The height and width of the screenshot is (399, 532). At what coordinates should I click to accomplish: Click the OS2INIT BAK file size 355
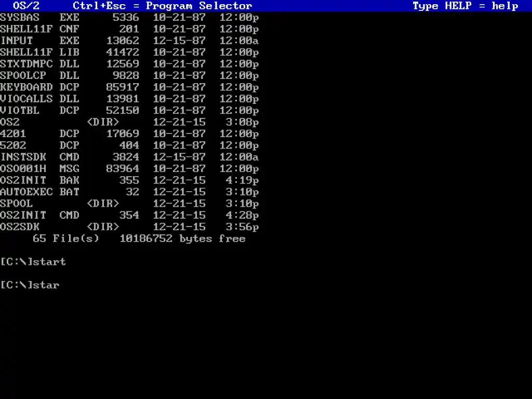tap(129, 180)
